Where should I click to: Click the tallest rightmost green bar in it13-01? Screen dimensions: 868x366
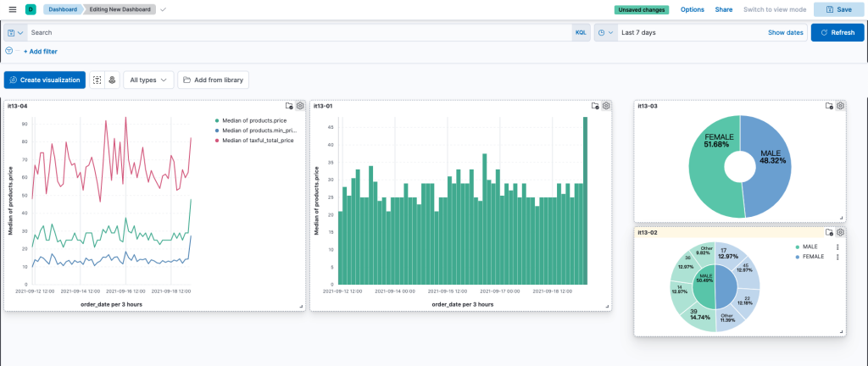585,200
